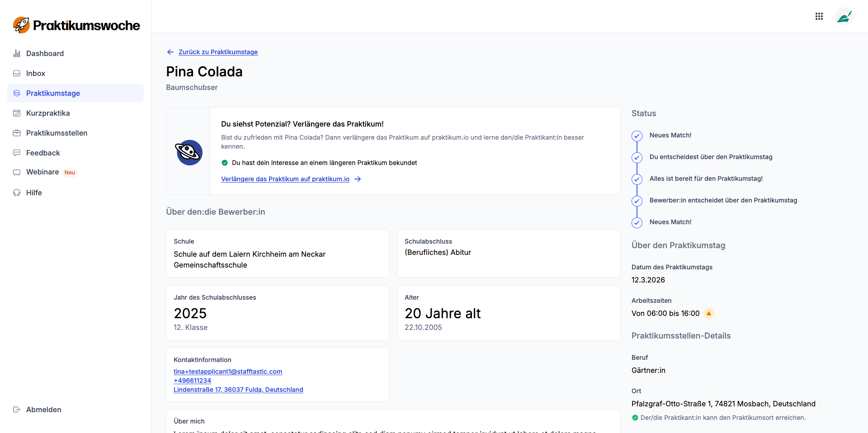
Task: Go to Praktikumsstellen in the sidebar
Action: [57, 133]
